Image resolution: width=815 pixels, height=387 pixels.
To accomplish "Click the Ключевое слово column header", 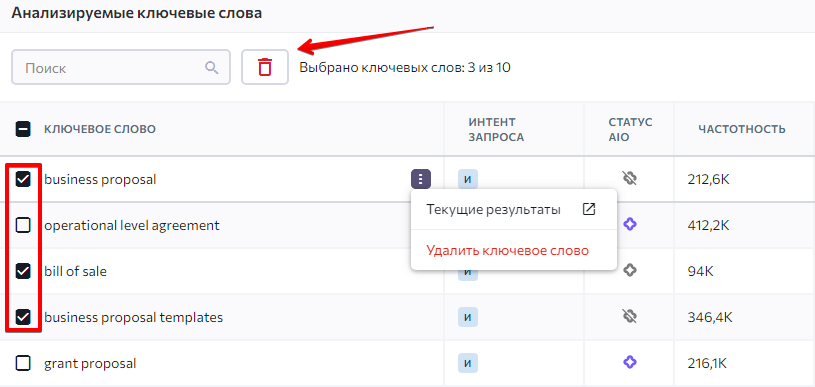I will coord(100,129).
